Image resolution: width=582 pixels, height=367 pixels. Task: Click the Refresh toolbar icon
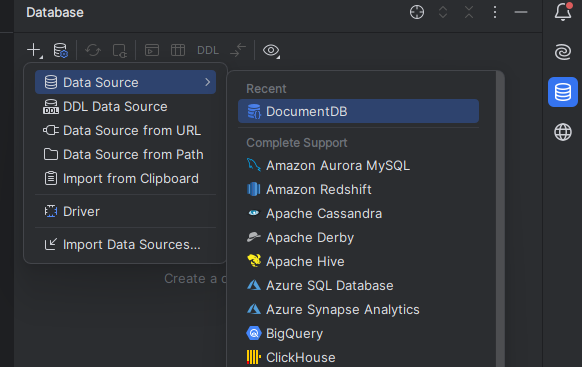93,50
